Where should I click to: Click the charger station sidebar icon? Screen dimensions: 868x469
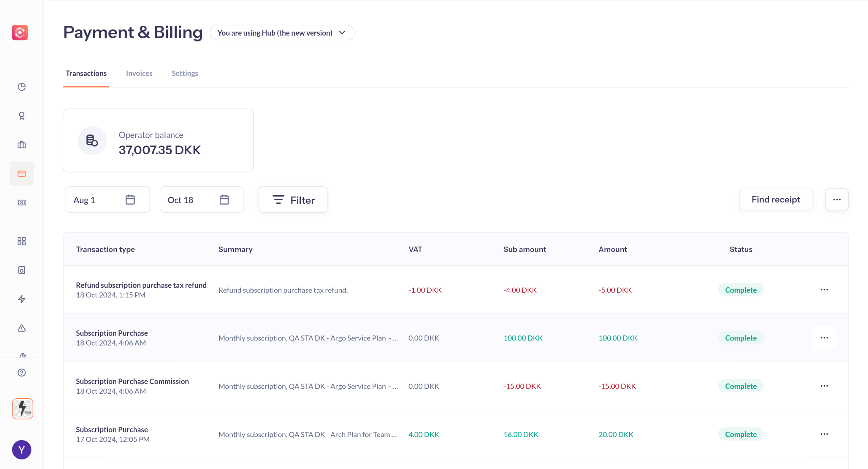(x=22, y=270)
